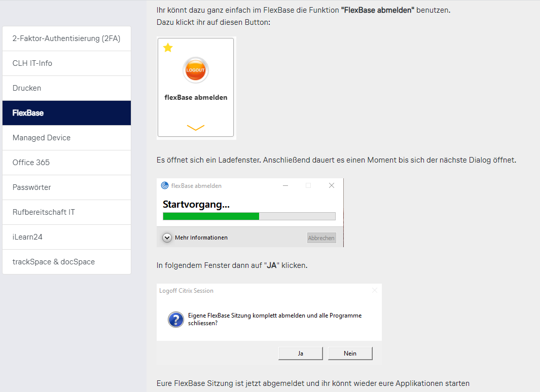This screenshot has height=392, width=540.
Task: Click the yellow favorite star icon
Action: [168, 48]
